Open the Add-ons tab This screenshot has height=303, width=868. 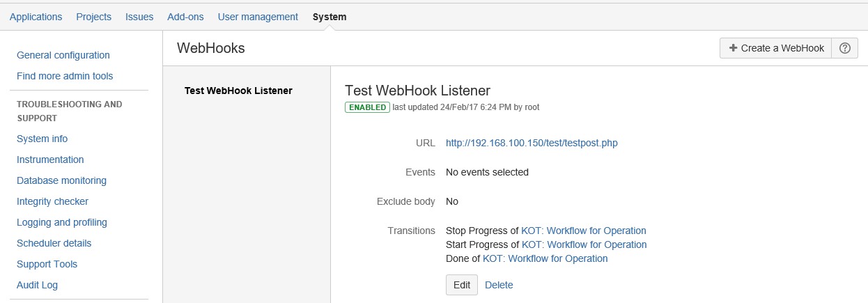point(185,17)
